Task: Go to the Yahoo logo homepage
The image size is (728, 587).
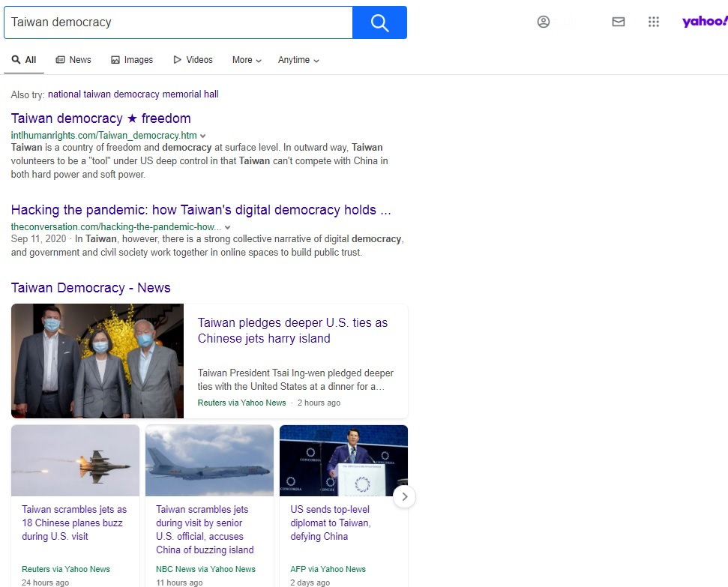Action: click(704, 22)
